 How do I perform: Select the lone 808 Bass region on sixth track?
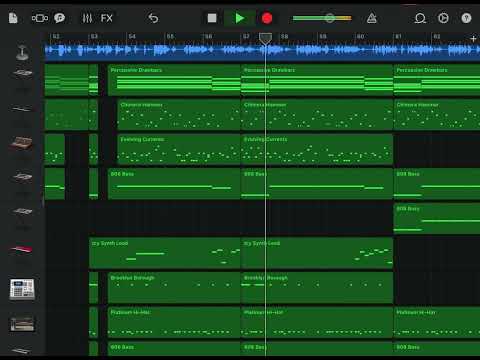437,219
